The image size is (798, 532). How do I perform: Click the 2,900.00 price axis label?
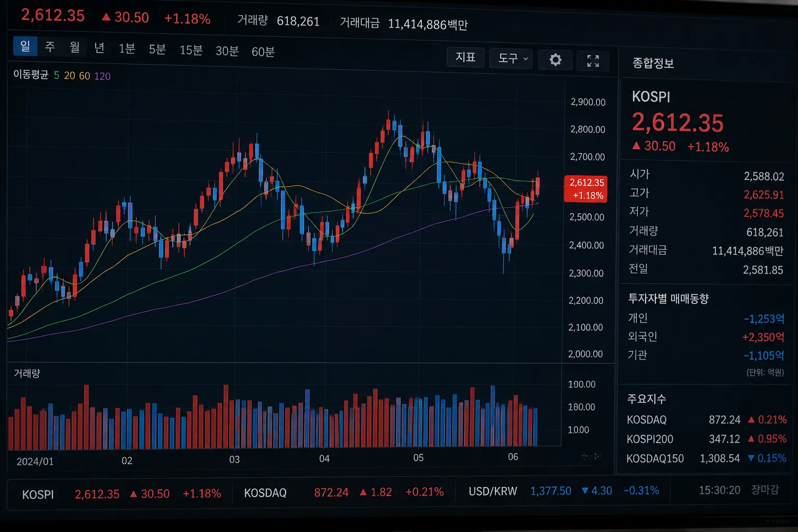[x=588, y=102]
